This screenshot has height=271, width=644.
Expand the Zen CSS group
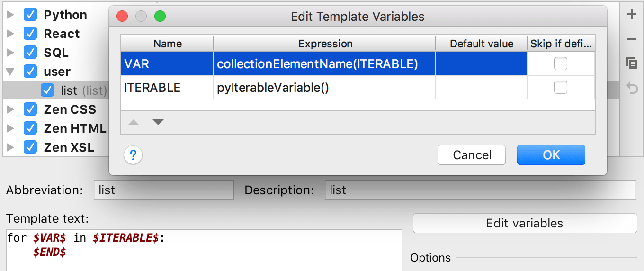[10, 109]
